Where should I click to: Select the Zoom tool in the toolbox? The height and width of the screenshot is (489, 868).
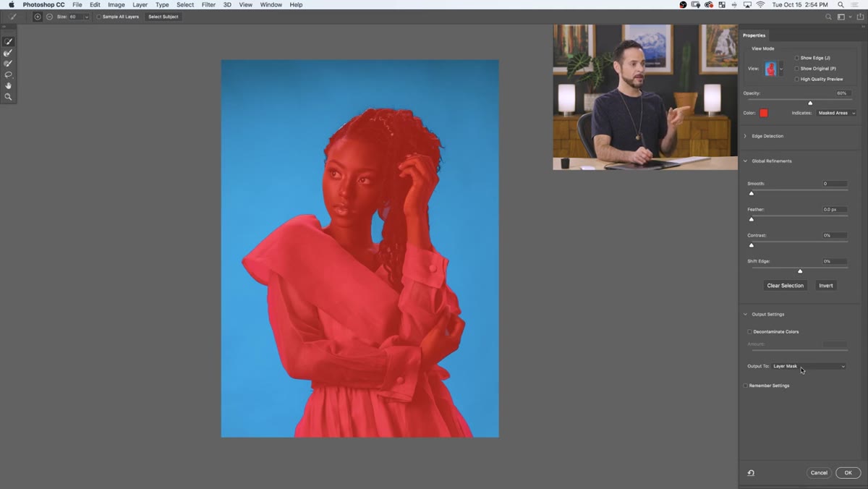[x=9, y=96]
